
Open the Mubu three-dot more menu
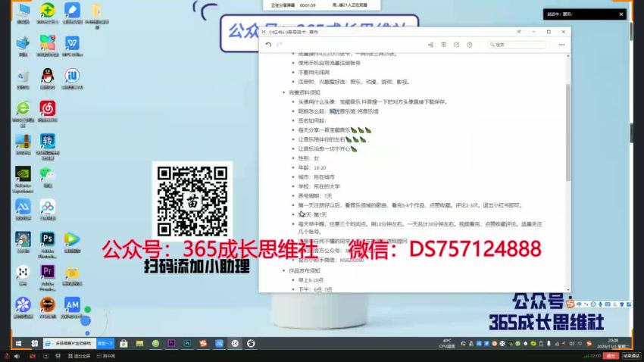pos(561,45)
